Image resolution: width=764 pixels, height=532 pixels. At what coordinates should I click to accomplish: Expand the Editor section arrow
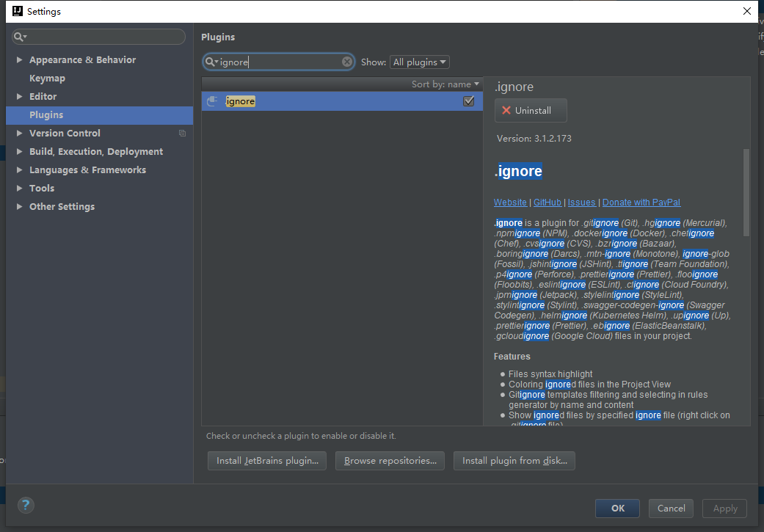20,96
